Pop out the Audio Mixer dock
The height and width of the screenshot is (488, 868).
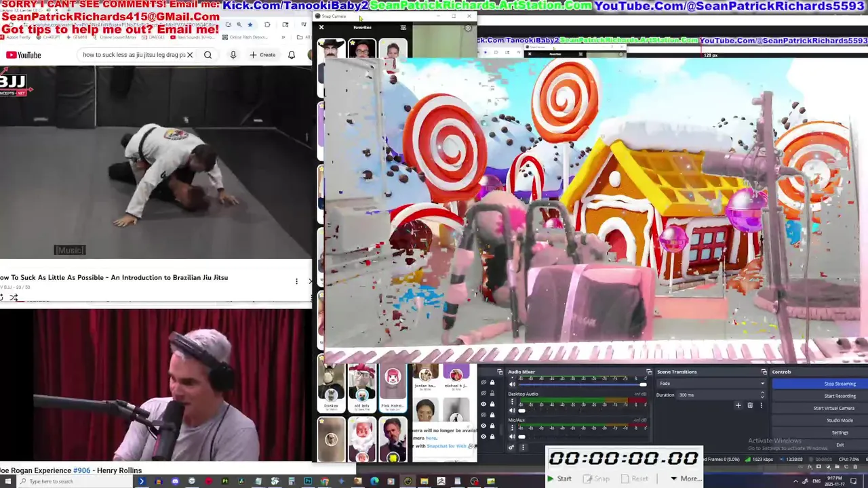649,372
